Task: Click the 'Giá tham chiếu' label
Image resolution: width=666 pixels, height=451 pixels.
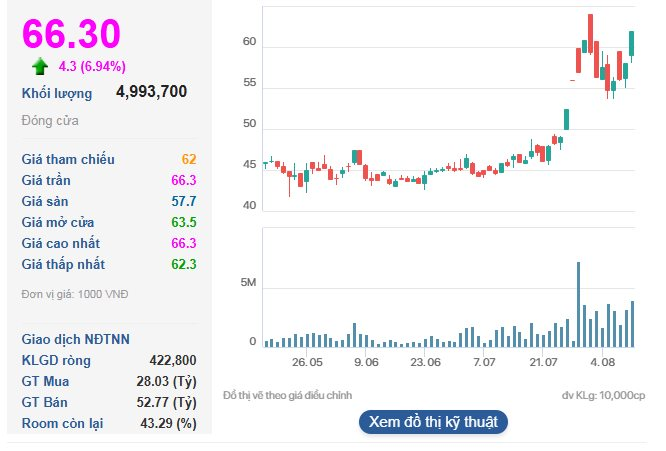Action: (68, 159)
